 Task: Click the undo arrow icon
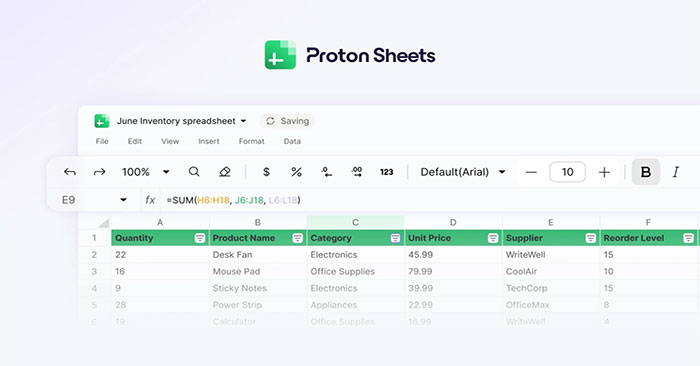coord(70,172)
